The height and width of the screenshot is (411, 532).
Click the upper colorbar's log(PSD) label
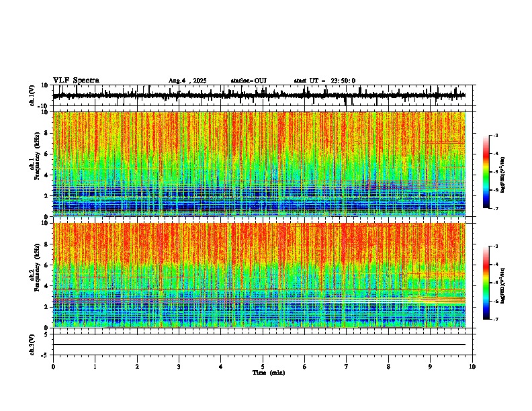502,175
